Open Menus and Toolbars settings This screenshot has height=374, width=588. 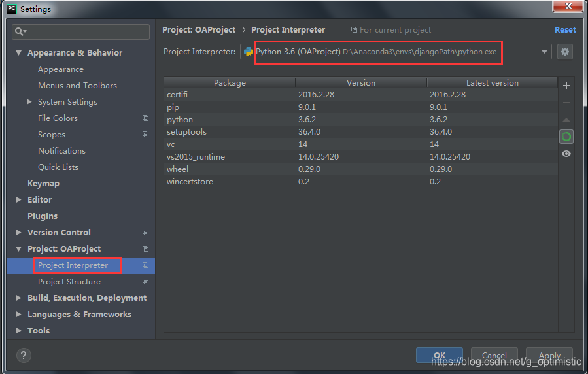click(77, 86)
